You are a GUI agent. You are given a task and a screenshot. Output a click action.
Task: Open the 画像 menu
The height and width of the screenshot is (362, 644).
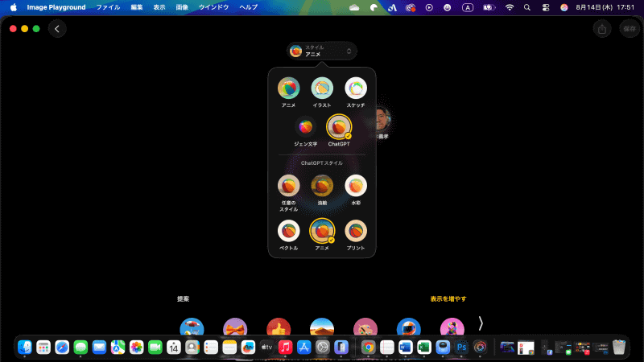[x=182, y=7]
